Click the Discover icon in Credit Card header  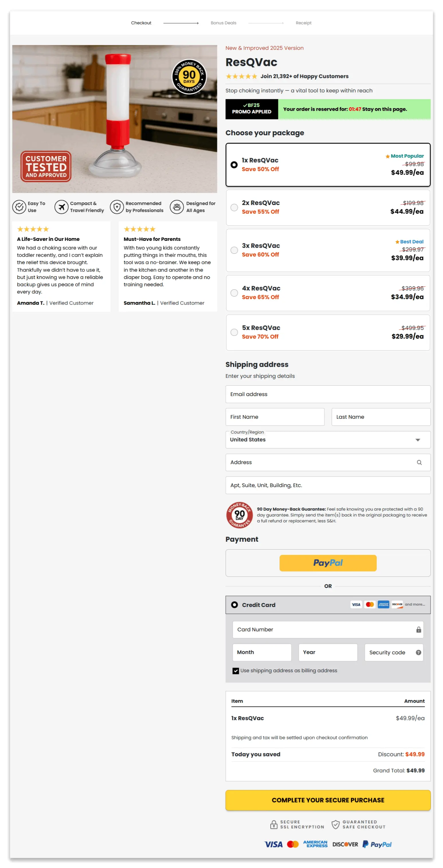pos(397,604)
